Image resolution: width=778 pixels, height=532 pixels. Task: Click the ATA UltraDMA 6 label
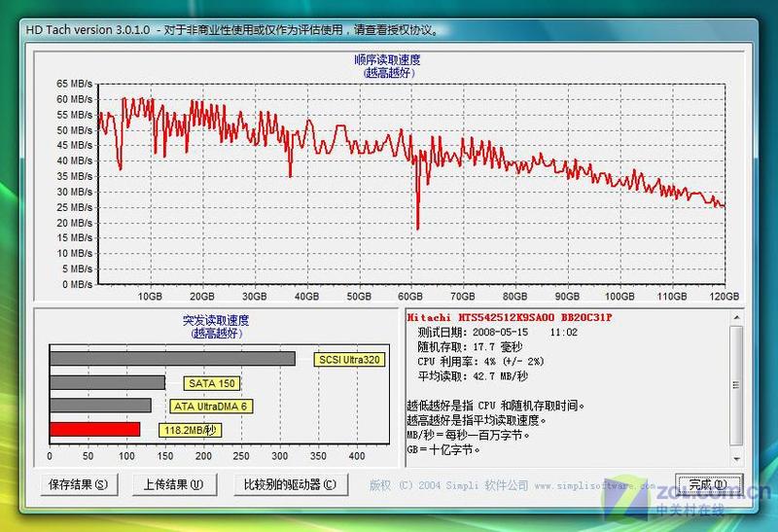211,407
